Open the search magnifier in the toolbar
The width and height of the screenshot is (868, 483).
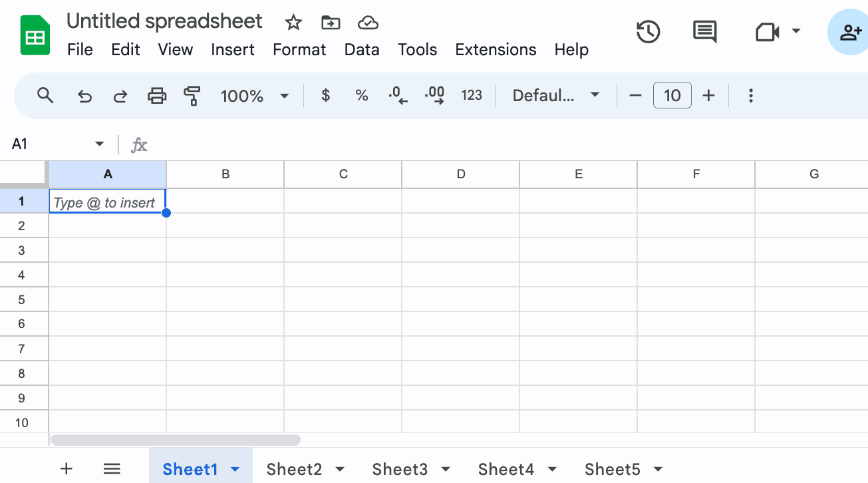45,95
